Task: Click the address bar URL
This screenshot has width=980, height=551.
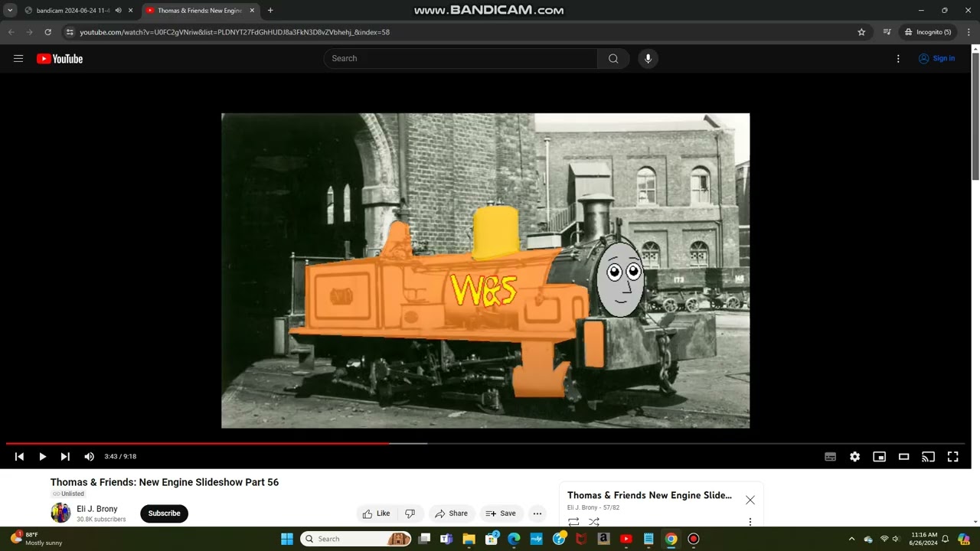Action: [x=234, y=32]
